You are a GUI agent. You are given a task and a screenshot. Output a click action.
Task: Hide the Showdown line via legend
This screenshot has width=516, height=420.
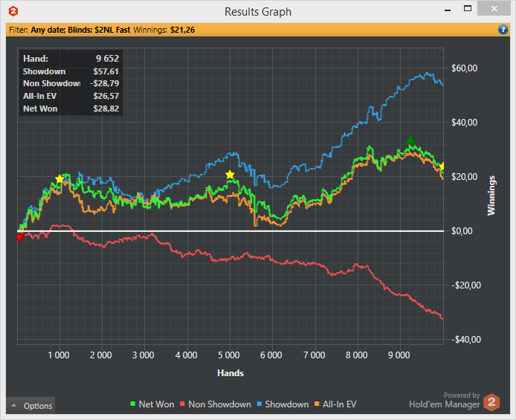click(x=286, y=404)
